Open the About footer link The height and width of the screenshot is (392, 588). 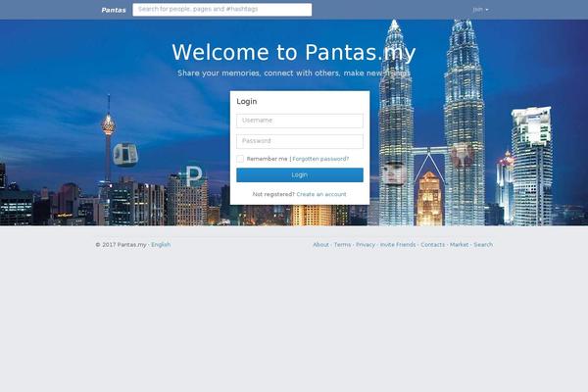coord(321,245)
